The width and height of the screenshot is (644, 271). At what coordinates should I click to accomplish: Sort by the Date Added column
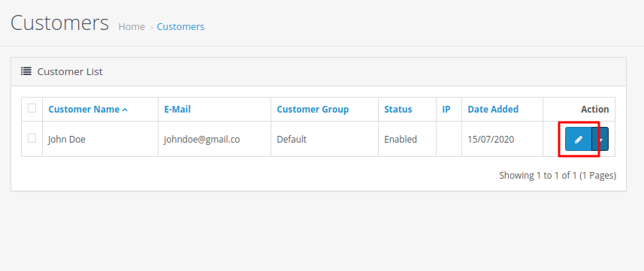(493, 109)
